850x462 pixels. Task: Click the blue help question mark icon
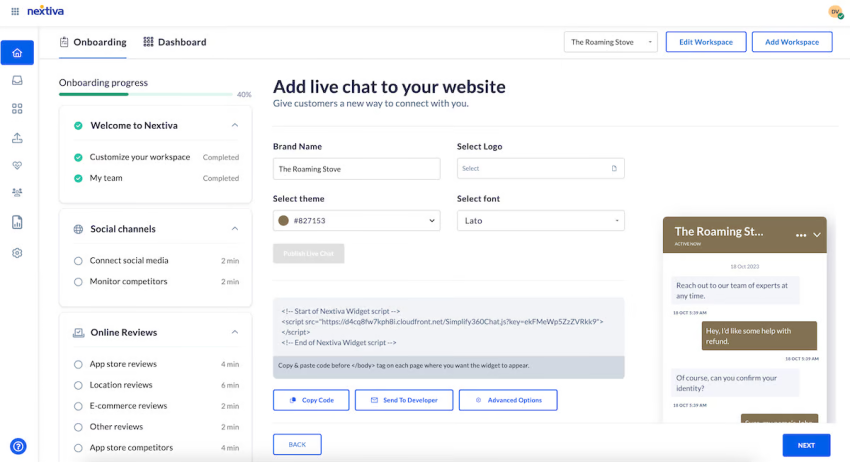click(18, 446)
